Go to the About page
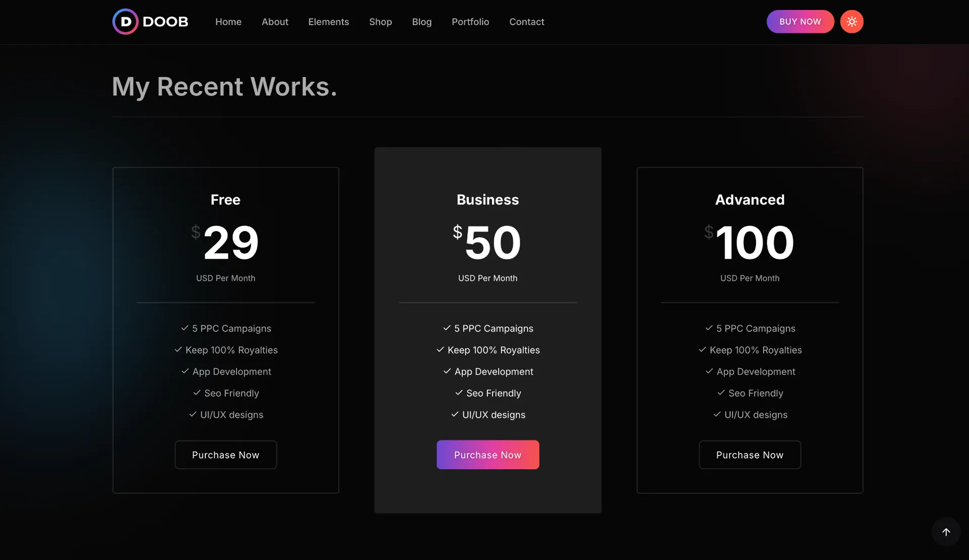This screenshot has width=969, height=560. coord(275,22)
